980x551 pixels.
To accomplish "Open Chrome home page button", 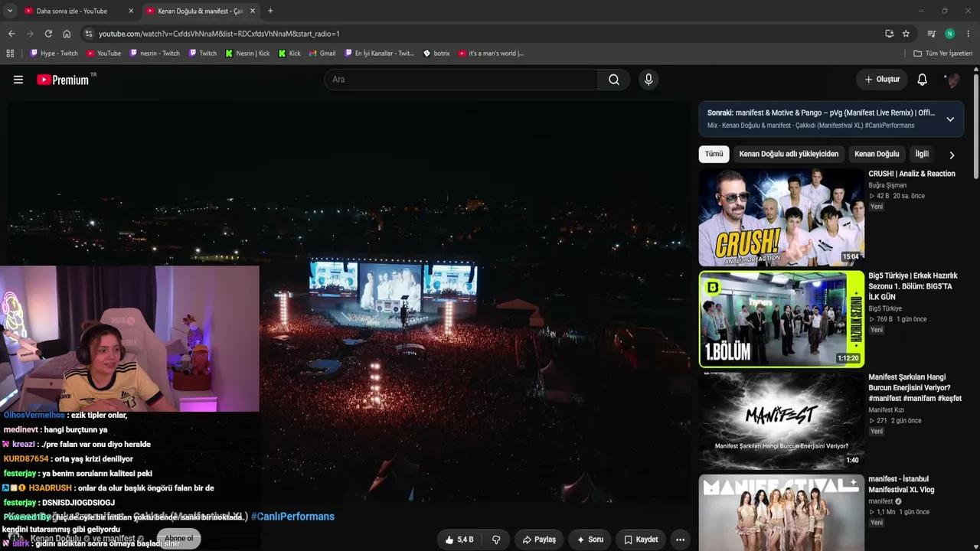I will click(67, 34).
